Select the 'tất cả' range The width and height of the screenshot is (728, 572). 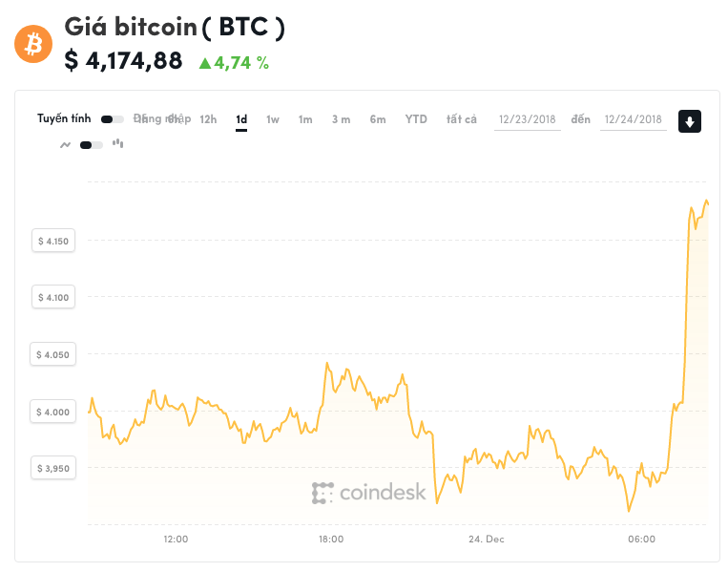click(462, 119)
